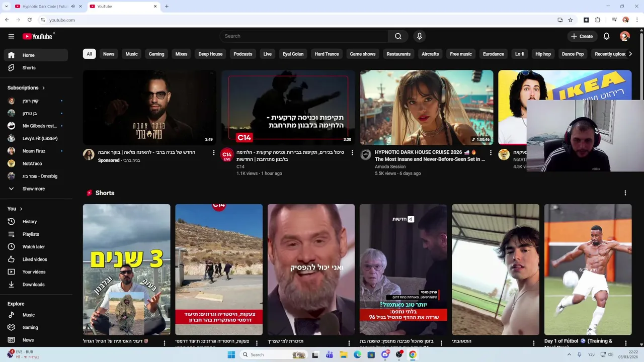Open Your videos in the sidebar
This screenshot has height=362, width=644.
pyautogui.click(x=35, y=272)
